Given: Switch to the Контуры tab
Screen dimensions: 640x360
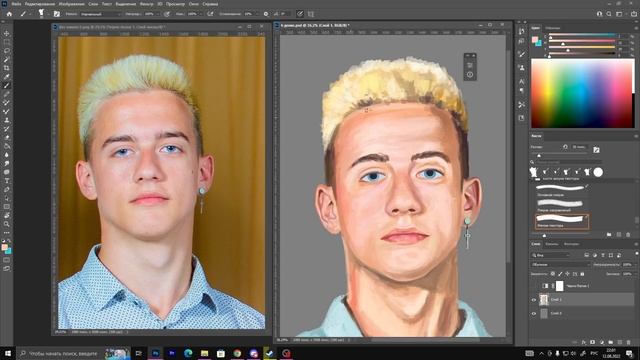Looking at the screenshot, I should (x=571, y=244).
